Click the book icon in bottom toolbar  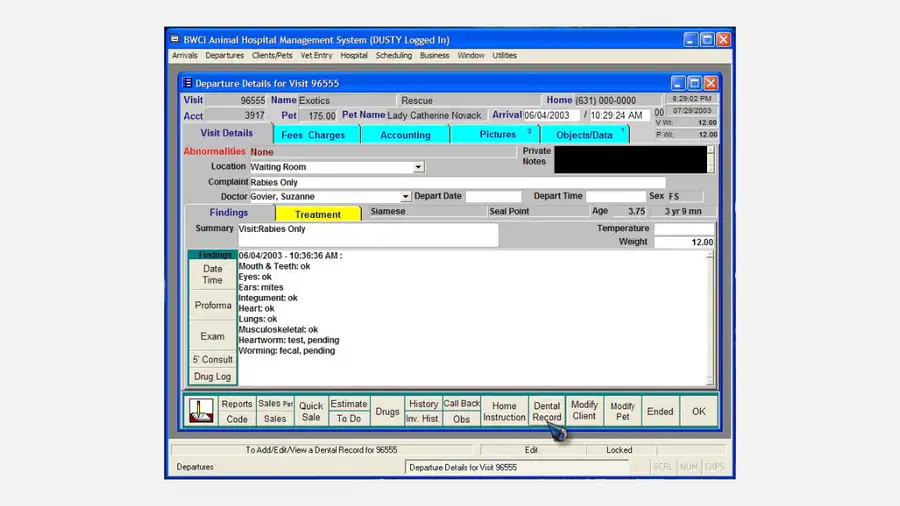201,411
